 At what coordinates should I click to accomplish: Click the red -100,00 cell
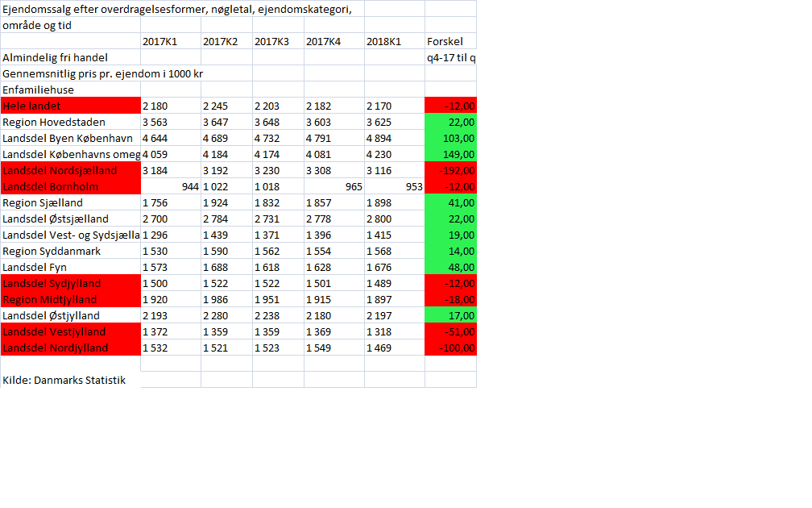pyautogui.click(x=450, y=348)
